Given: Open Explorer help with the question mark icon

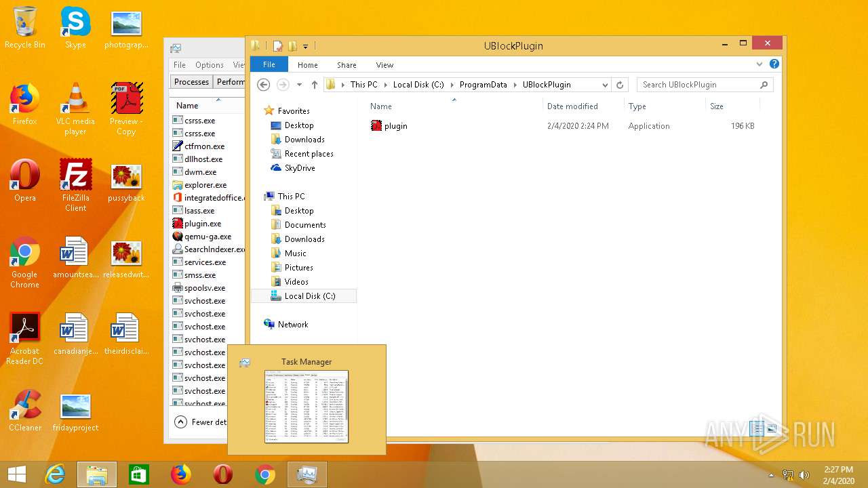Looking at the screenshot, I should coord(774,64).
